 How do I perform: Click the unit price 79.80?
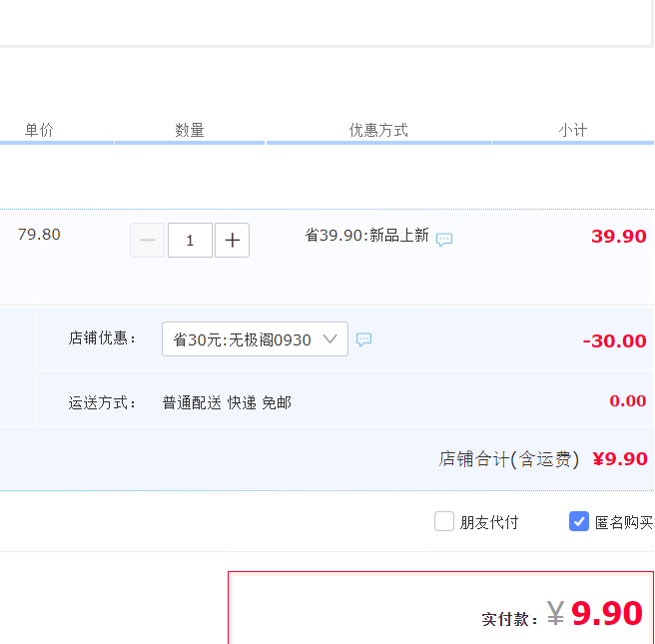[x=39, y=235]
